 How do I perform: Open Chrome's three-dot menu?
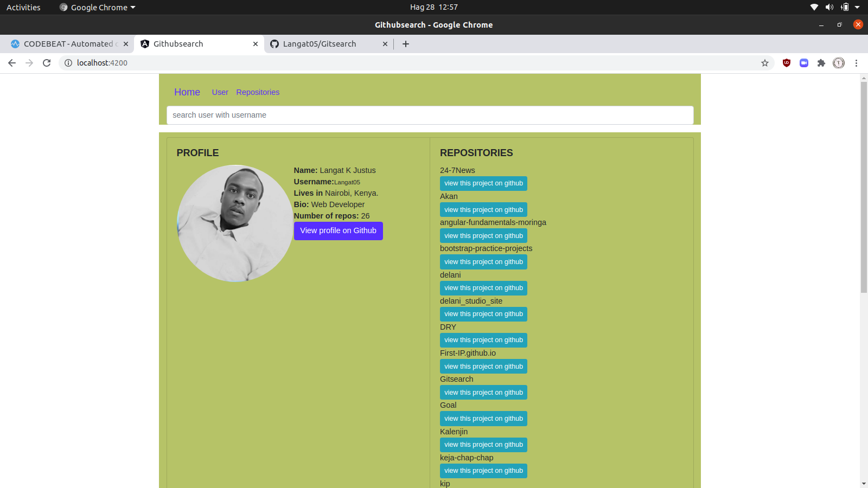pyautogui.click(x=857, y=63)
